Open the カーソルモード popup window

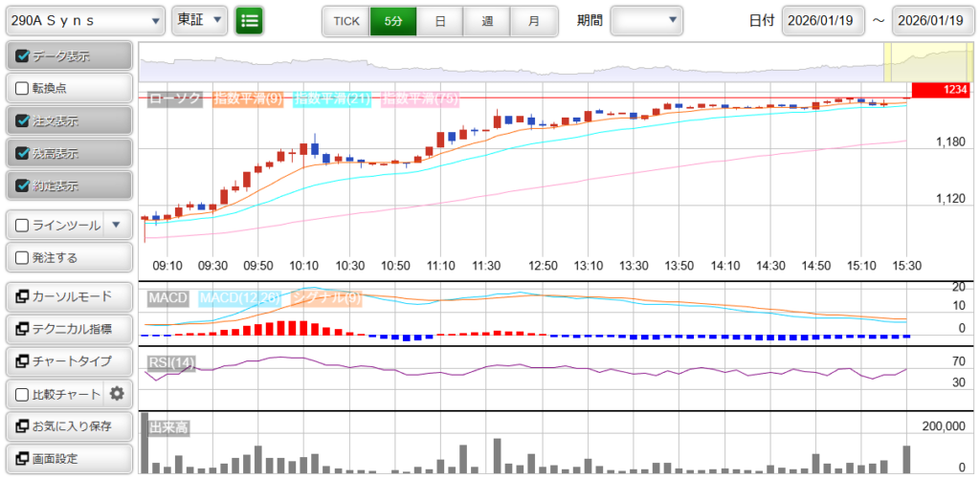(68, 296)
